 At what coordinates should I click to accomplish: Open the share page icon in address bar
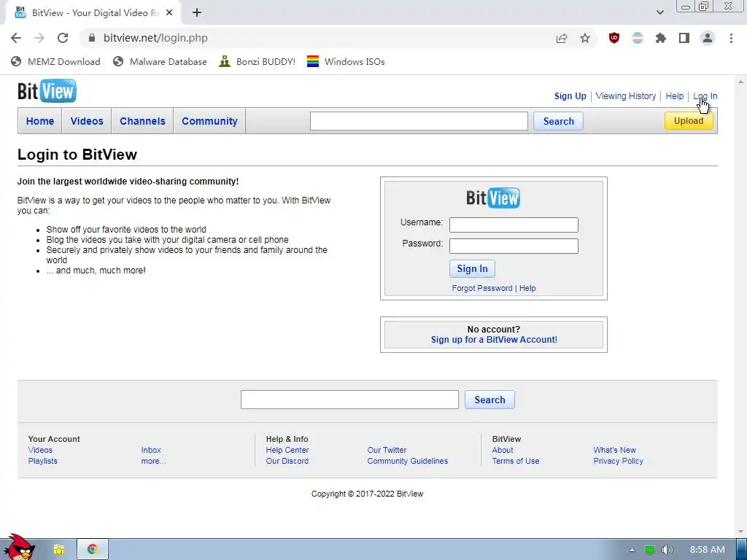pyautogui.click(x=562, y=38)
